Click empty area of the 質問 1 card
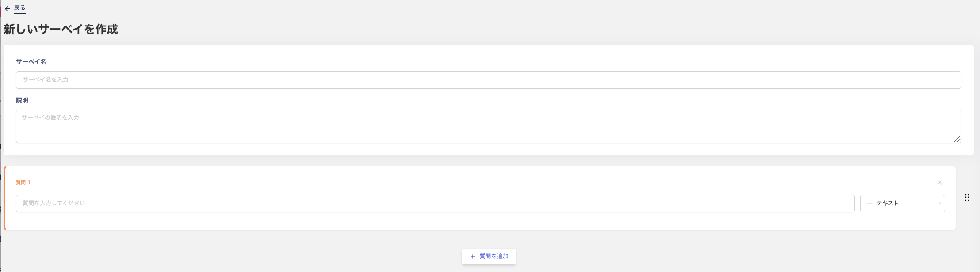This screenshot has width=980, height=272. pyautogui.click(x=442, y=221)
